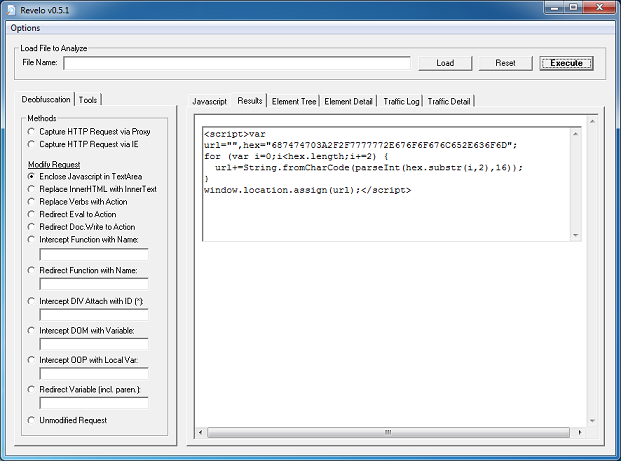The height and width of the screenshot is (461, 621).
Task: Click the Intercept DOM with Variable text box
Action: click(x=94, y=344)
